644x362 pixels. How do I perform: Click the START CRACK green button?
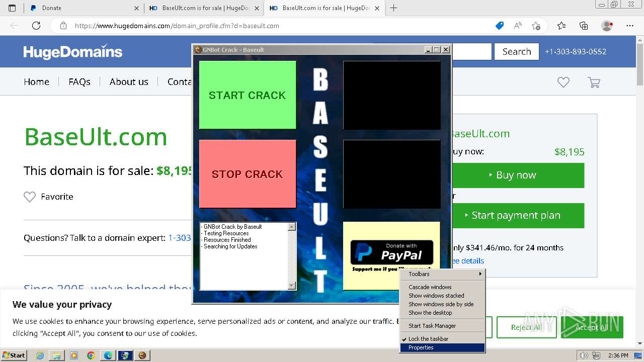pos(248,95)
